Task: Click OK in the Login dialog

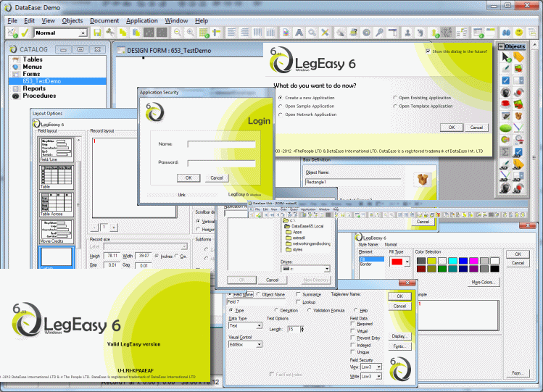Action: (x=188, y=178)
